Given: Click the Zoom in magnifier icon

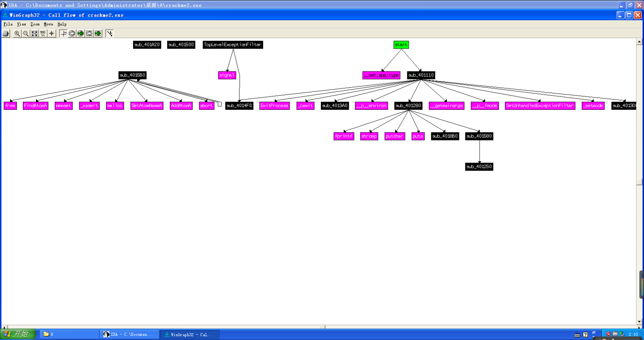Looking at the screenshot, I should [17, 34].
